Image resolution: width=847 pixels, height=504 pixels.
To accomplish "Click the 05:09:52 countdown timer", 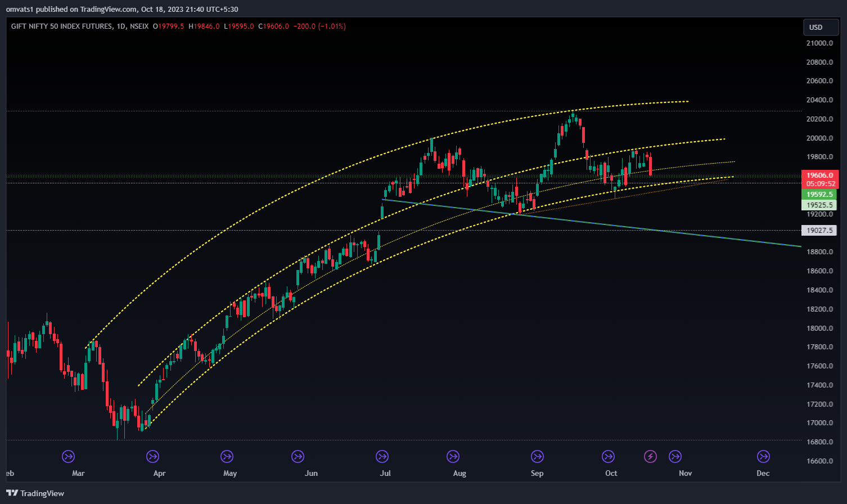I will (x=819, y=184).
